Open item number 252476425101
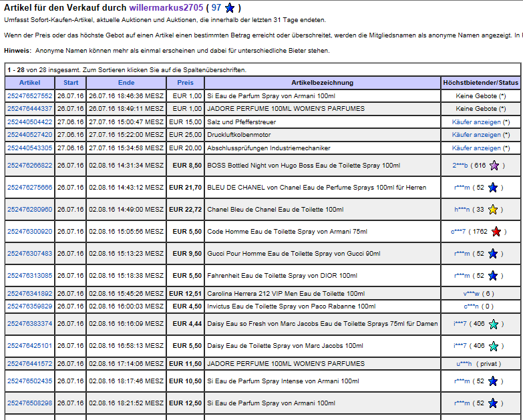 click(x=29, y=346)
